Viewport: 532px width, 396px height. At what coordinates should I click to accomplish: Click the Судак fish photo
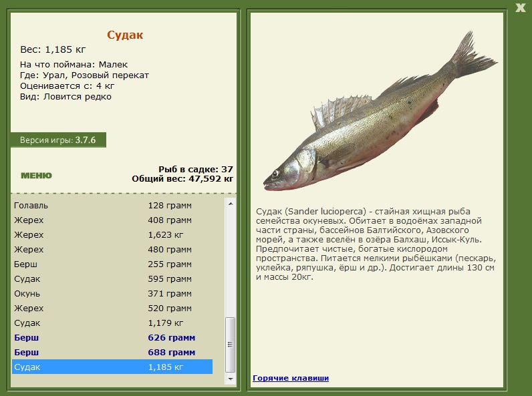tap(380, 112)
